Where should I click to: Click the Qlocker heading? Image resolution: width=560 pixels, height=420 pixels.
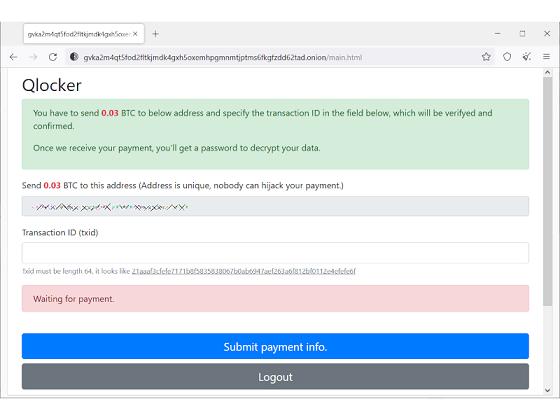tap(52, 86)
